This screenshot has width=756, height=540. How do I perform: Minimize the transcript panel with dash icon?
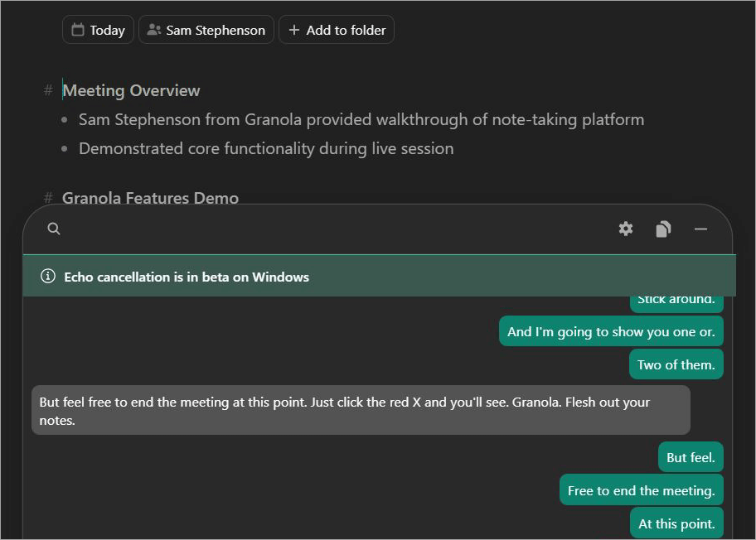[700, 229]
